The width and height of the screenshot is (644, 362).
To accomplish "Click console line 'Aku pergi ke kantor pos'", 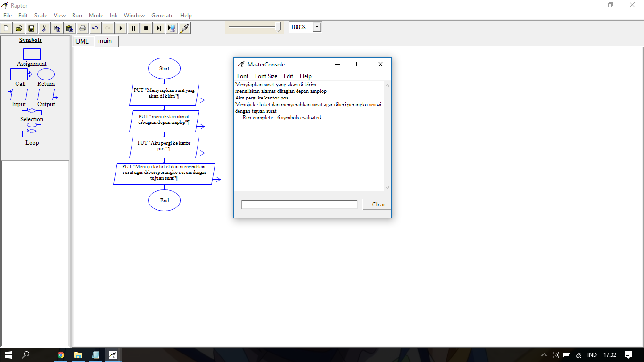I will (262, 98).
